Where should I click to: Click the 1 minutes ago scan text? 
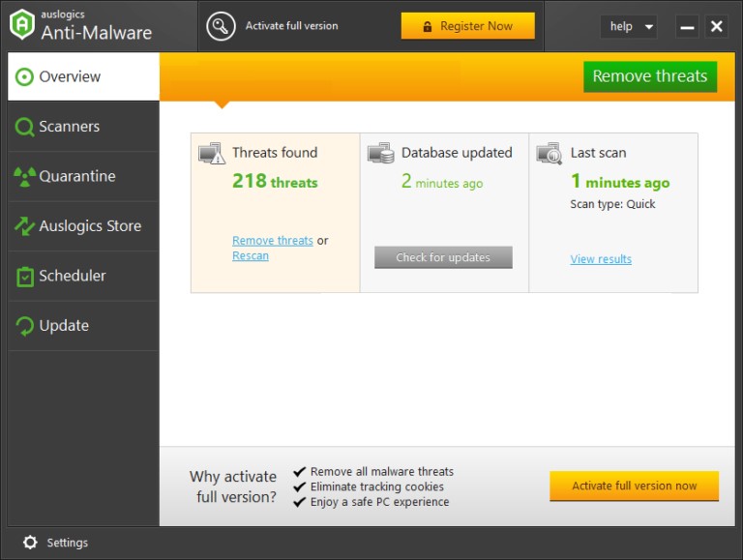click(x=620, y=181)
